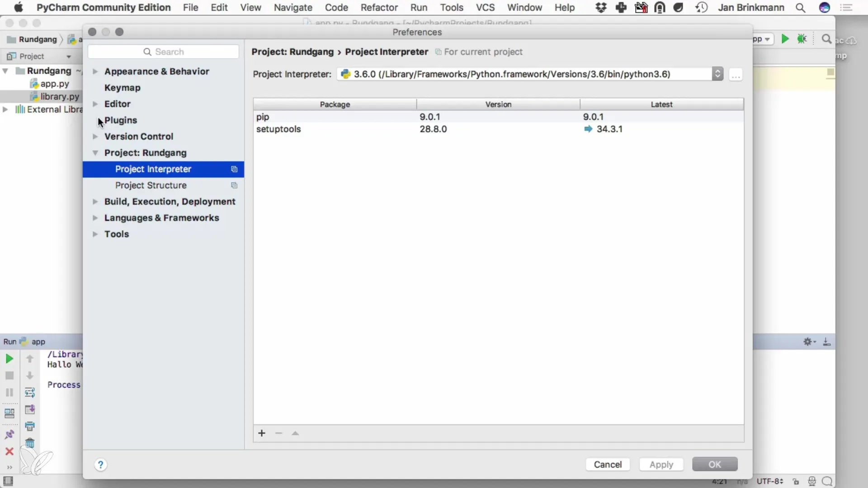Open interpreter settings ellipsis button

click(x=736, y=75)
